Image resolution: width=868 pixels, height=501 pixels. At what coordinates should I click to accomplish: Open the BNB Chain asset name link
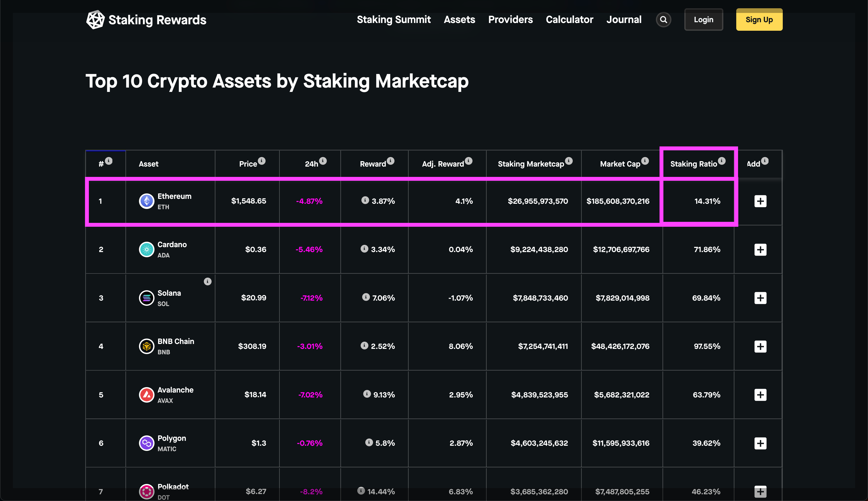click(x=175, y=341)
